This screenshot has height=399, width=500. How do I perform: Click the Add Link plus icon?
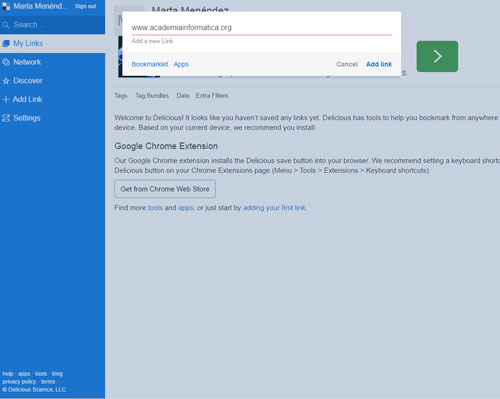tap(6, 99)
